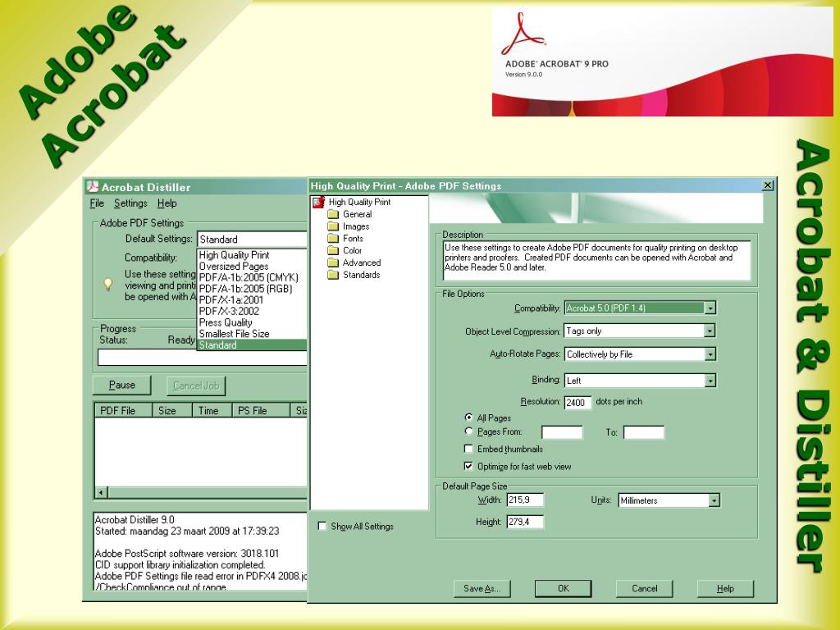
Task: Click the Width field showing 215,9
Action: click(525, 500)
